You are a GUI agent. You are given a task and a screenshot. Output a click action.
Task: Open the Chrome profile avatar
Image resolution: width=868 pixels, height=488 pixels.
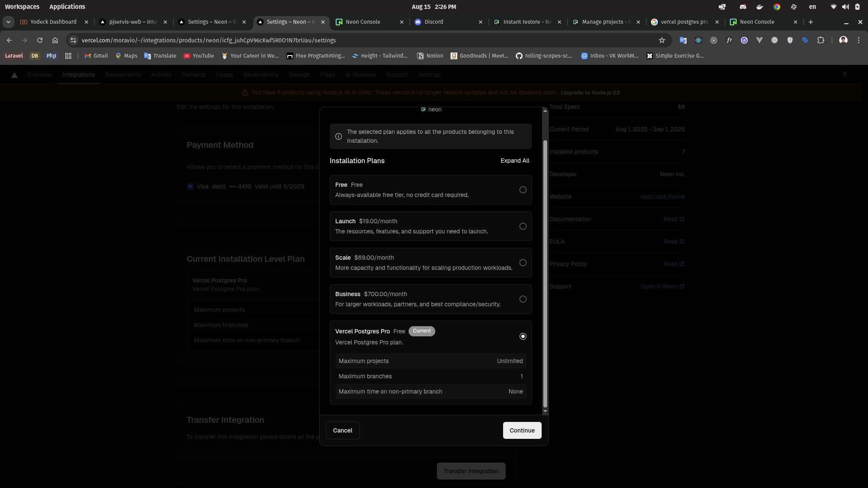click(843, 40)
